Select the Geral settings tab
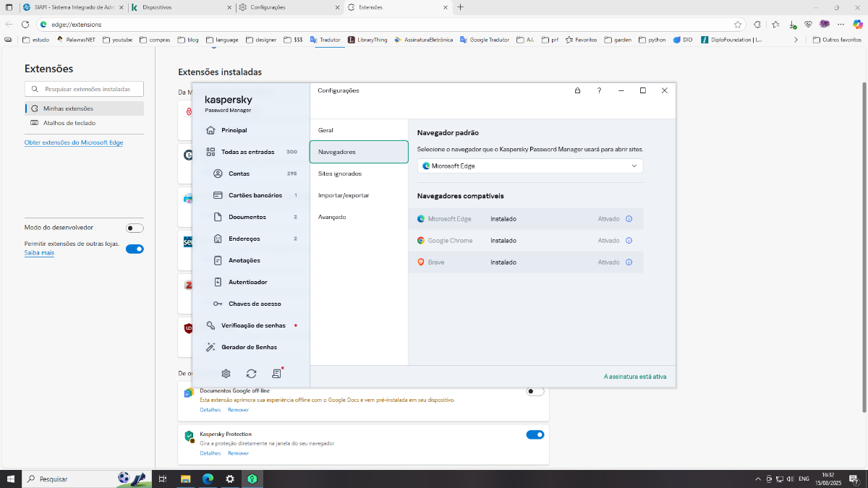The width and height of the screenshot is (868, 488). 359,130
